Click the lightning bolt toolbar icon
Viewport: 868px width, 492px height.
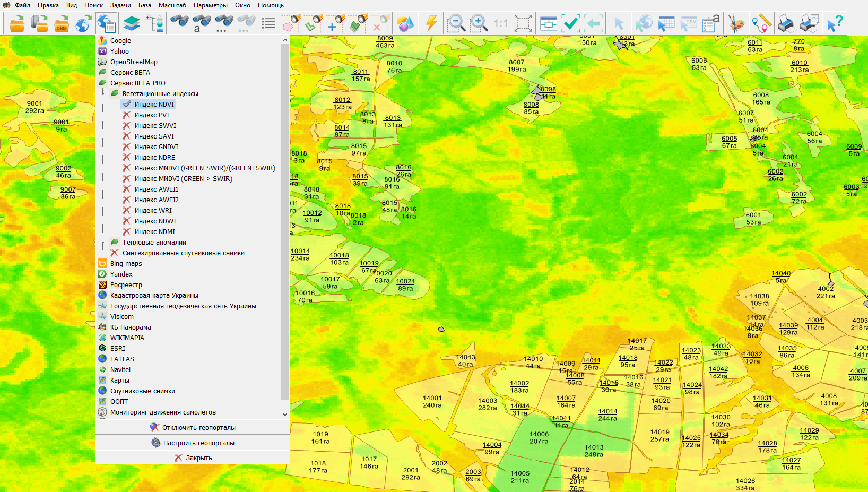pos(431,23)
